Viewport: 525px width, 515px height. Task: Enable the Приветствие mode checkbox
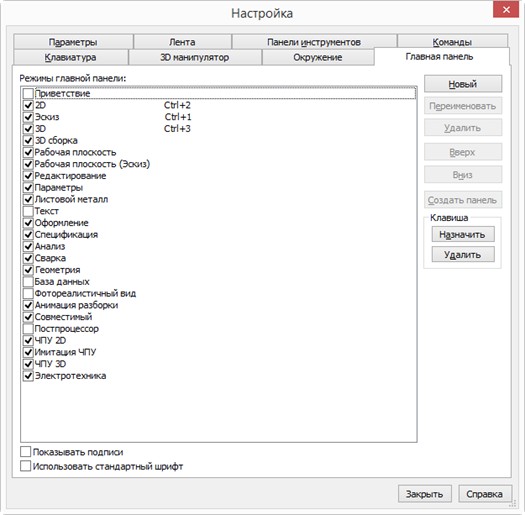(x=28, y=93)
